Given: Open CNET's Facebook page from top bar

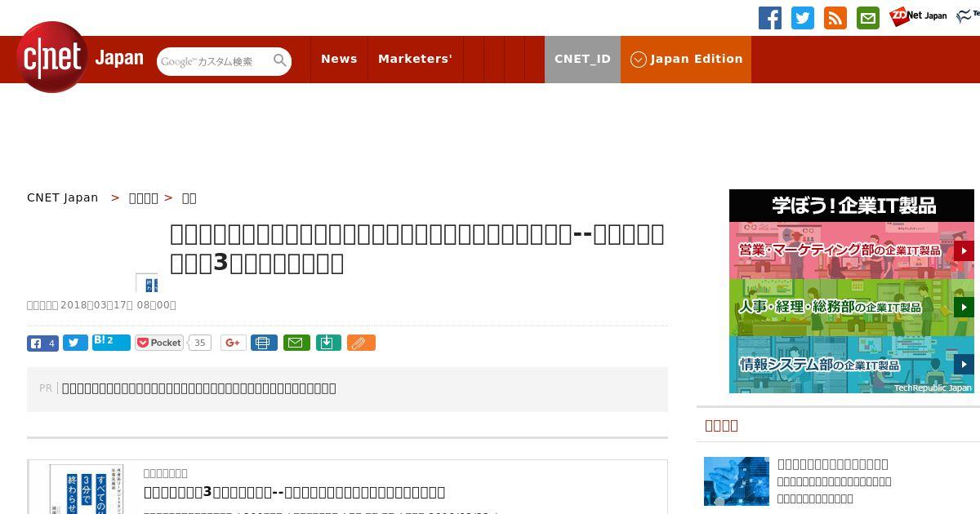Looking at the screenshot, I should pyautogui.click(x=770, y=18).
